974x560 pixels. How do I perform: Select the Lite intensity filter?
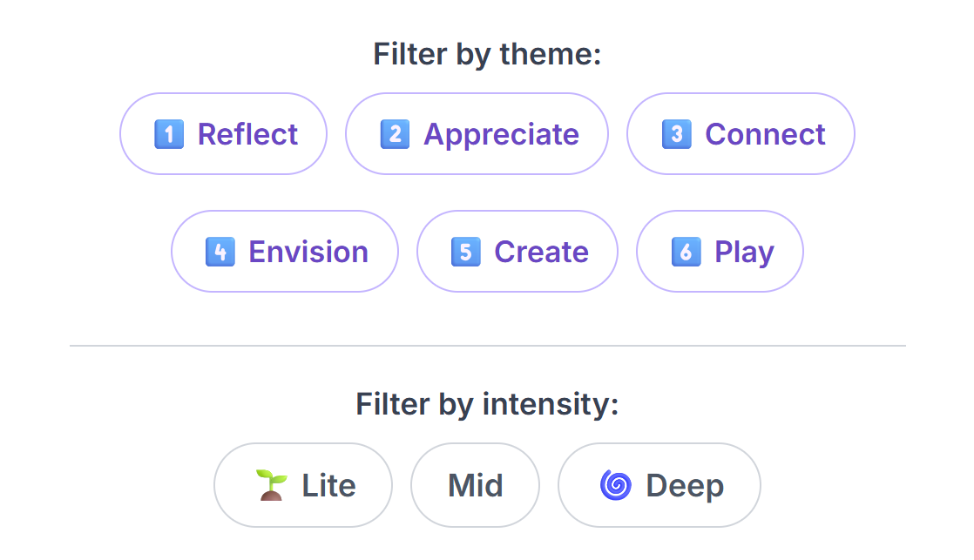click(x=302, y=485)
